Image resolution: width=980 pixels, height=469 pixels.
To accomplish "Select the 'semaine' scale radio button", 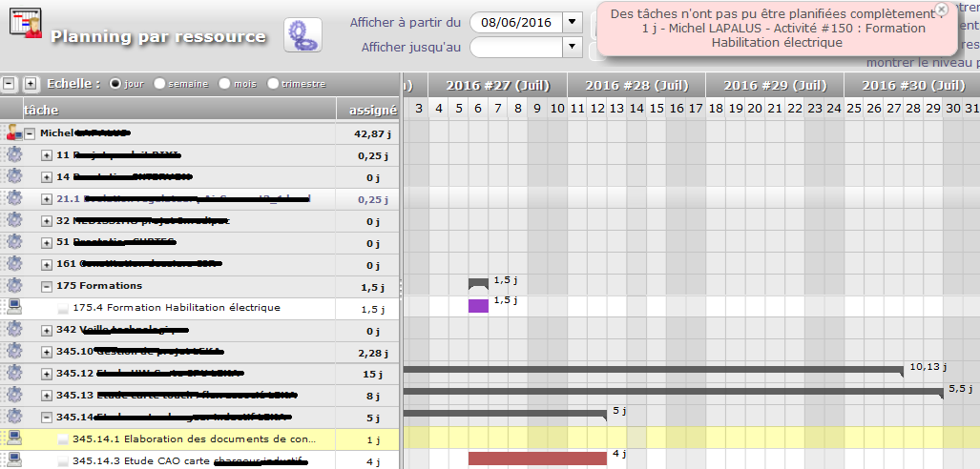I will pyautogui.click(x=159, y=84).
